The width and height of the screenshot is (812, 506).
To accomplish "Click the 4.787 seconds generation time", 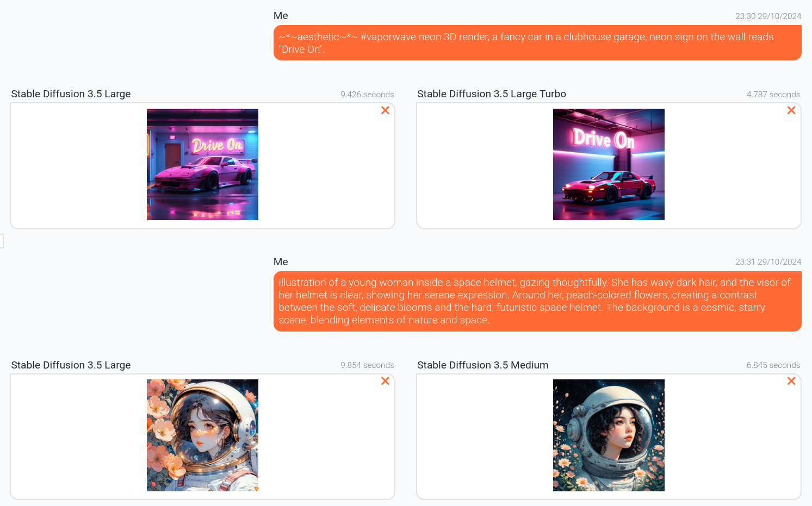I will (x=773, y=95).
